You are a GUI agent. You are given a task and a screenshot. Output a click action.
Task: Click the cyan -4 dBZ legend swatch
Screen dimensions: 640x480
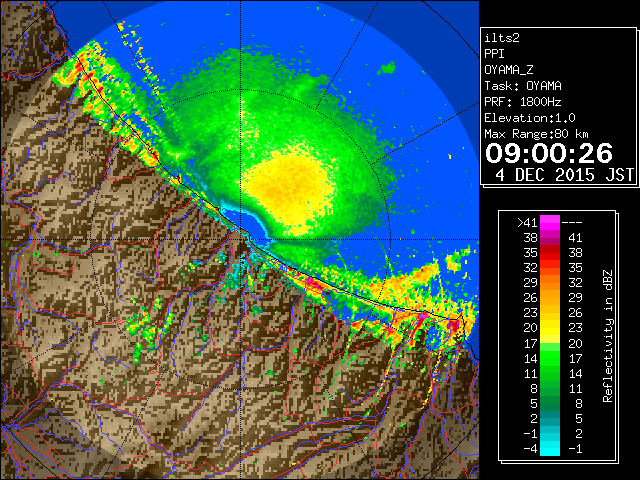(550, 448)
